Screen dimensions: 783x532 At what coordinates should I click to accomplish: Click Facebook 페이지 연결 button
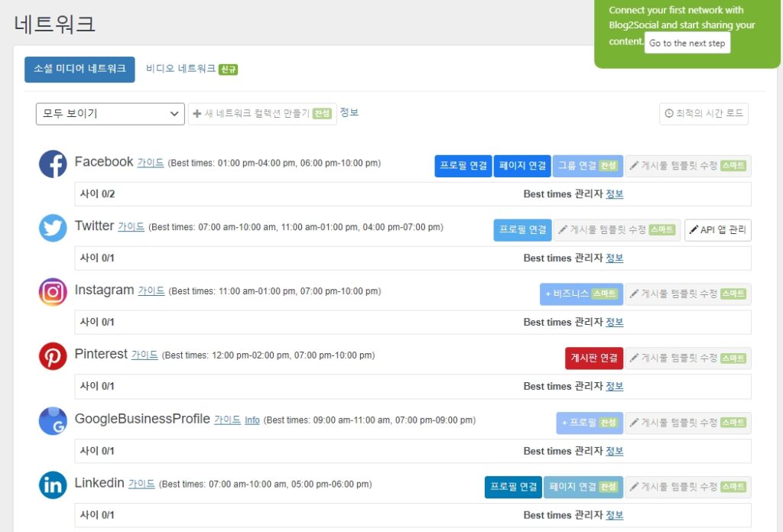click(522, 166)
